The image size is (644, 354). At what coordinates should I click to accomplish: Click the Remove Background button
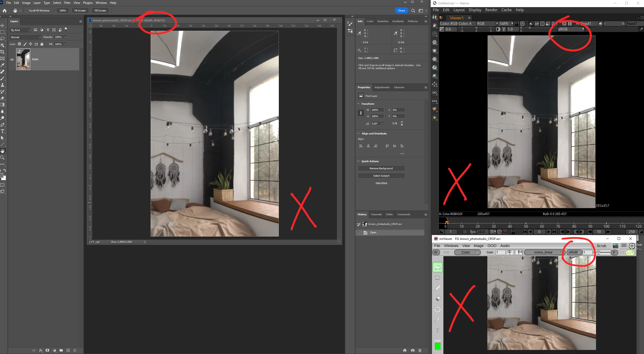381,168
